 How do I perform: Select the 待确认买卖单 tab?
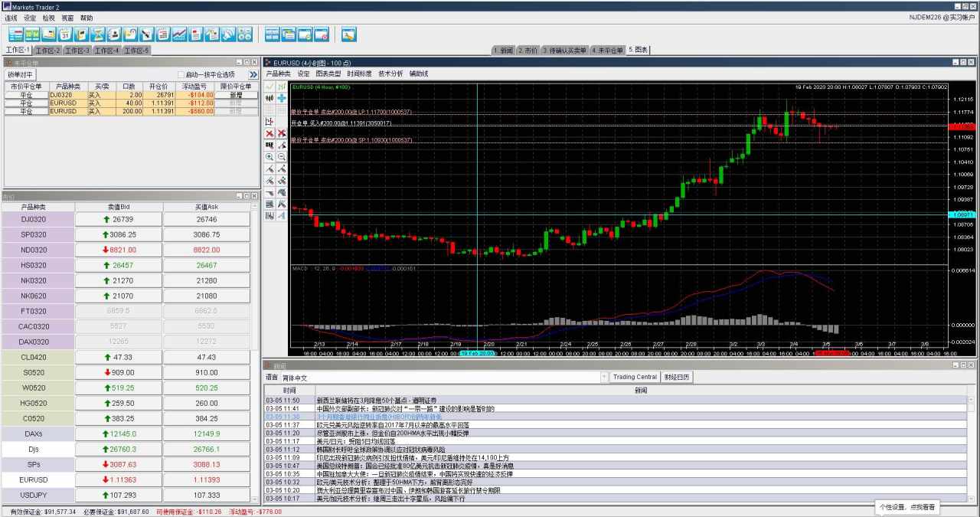tap(564, 51)
